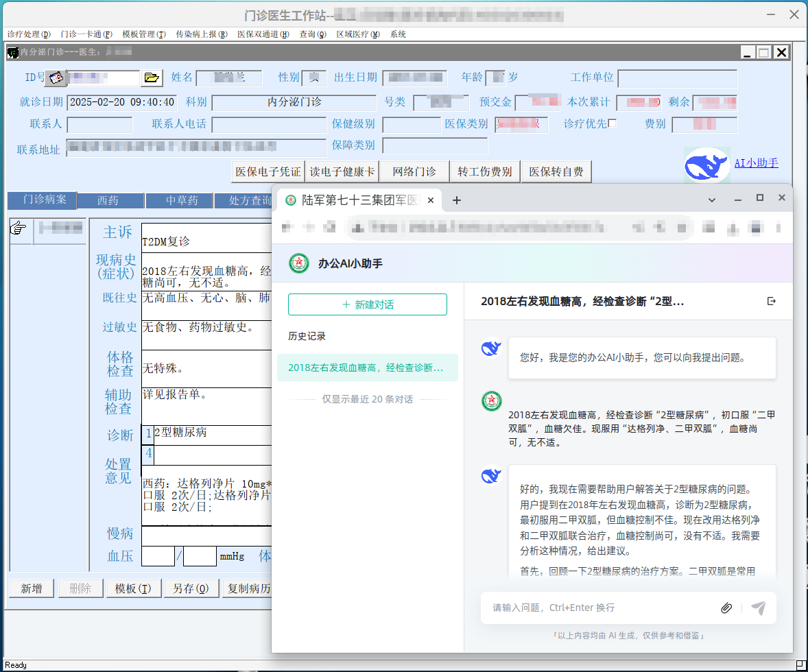The image size is (808, 672).
Task: Start a 新建对话 in the AI assistant
Action: pyautogui.click(x=368, y=304)
